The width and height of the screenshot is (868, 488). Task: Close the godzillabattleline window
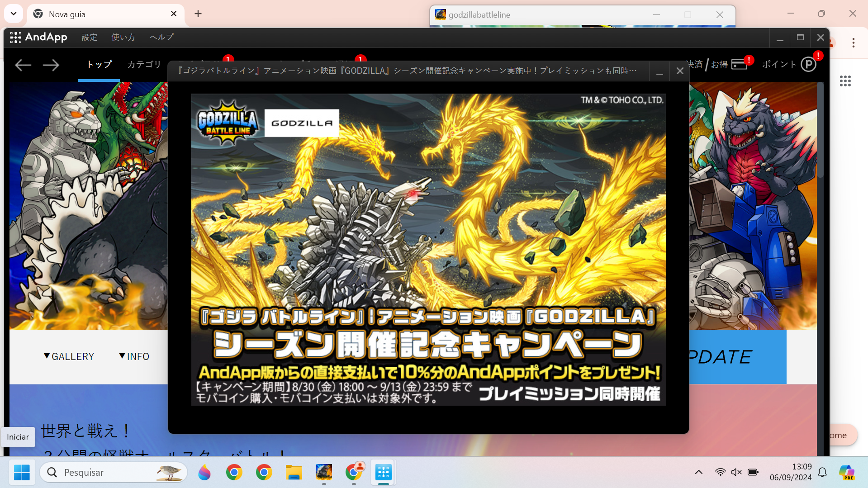[720, 15]
